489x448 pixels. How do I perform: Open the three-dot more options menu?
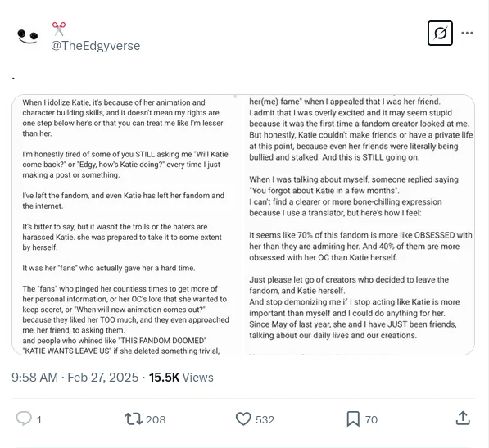(x=467, y=33)
